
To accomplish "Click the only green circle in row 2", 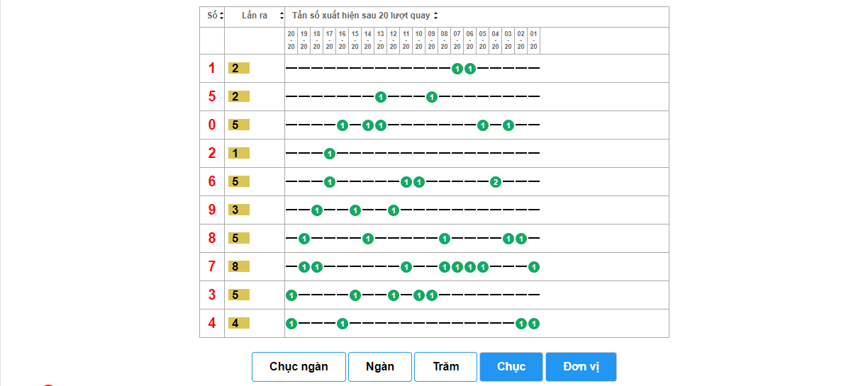I will click(x=330, y=154).
